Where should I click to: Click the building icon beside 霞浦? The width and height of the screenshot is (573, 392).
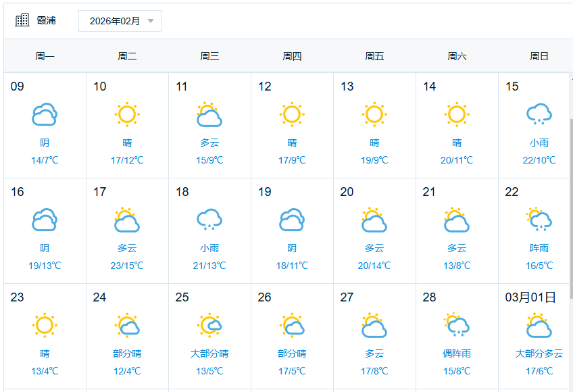click(x=23, y=20)
